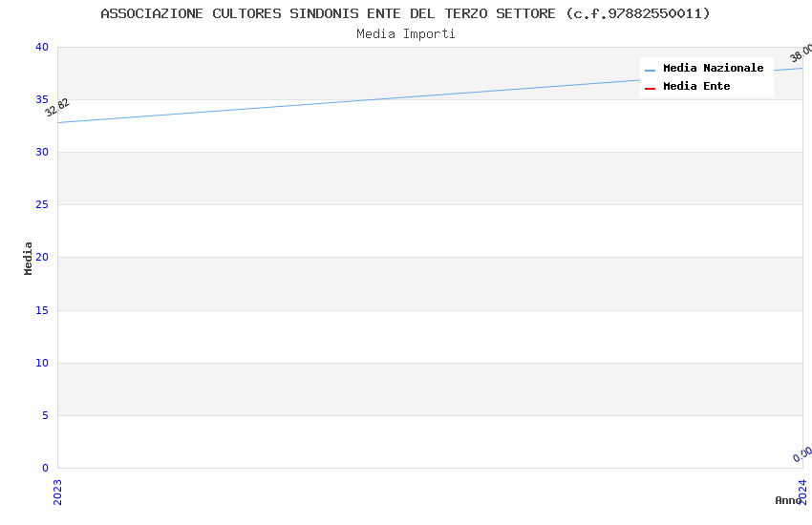The height and width of the screenshot is (525, 812).
Task: Click the 35 y-axis tick label
Action: point(41,100)
